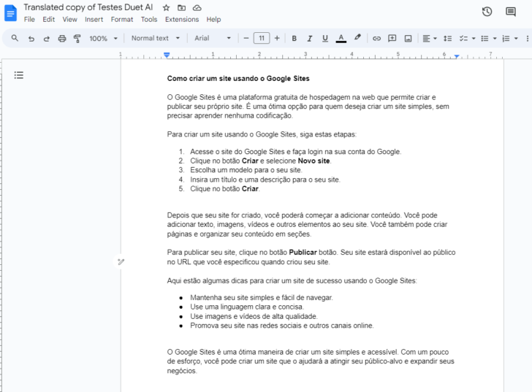Activate the paint format tool
The image size is (532, 392).
coord(77,38)
